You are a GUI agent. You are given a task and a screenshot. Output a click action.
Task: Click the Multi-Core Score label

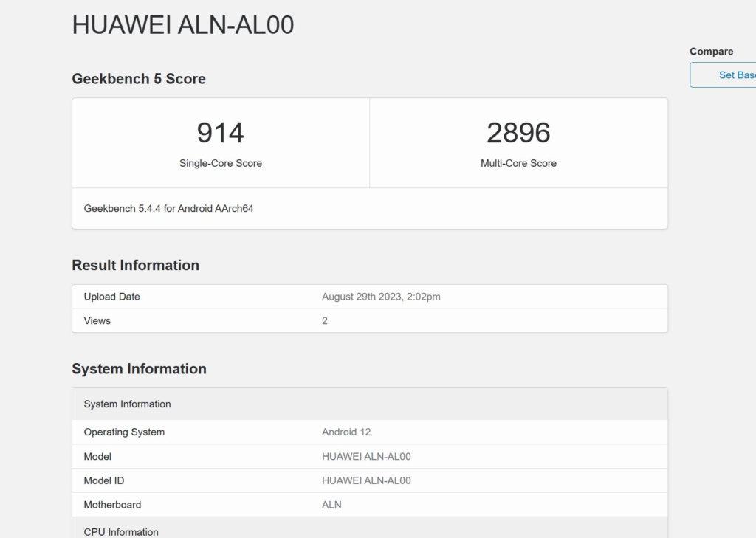coord(518,163)
